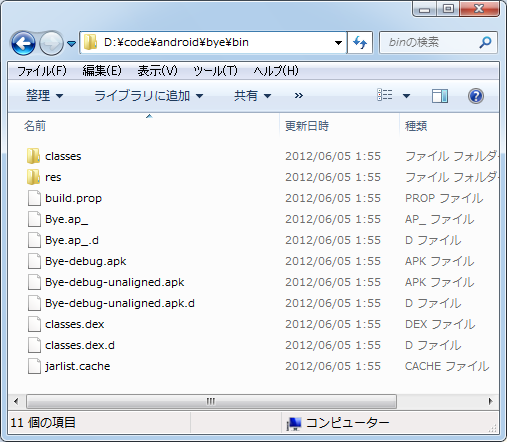507x442 pixels.
Task: Click the blue Back navigation arrow
Action: coord(23,43)
